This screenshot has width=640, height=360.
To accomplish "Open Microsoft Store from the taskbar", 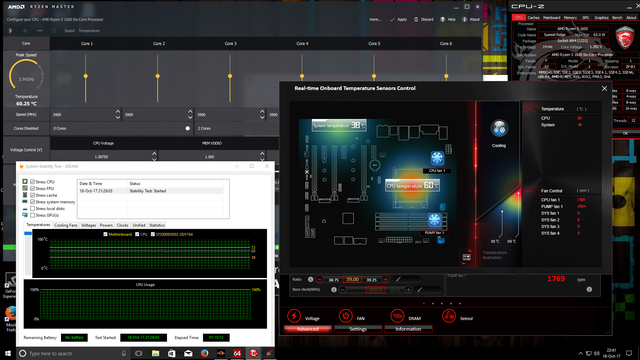I will tap(172, 353).
